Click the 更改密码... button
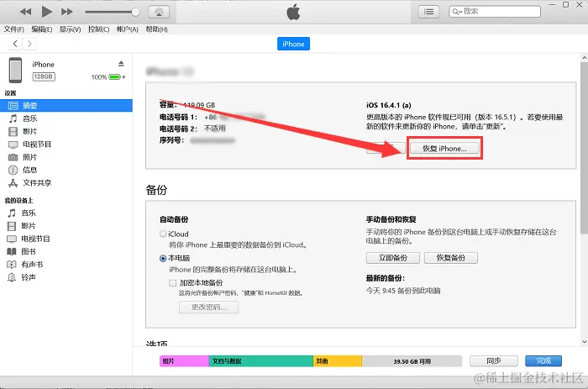The width and height of the screenshot is (588, 389). pos(208,307)
